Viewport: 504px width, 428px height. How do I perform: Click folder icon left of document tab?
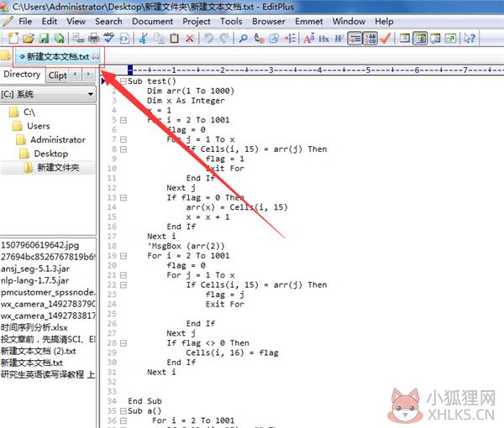coord(6,55)
